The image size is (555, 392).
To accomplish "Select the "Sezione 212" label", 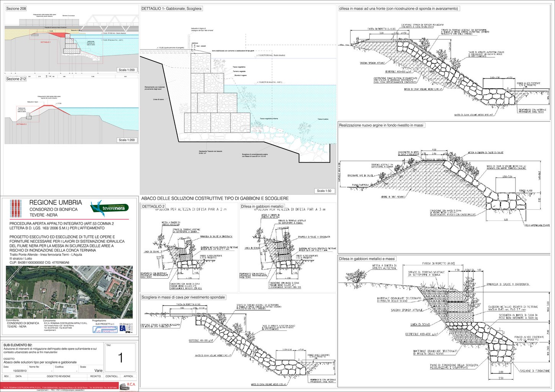I will tap(16, 79).
